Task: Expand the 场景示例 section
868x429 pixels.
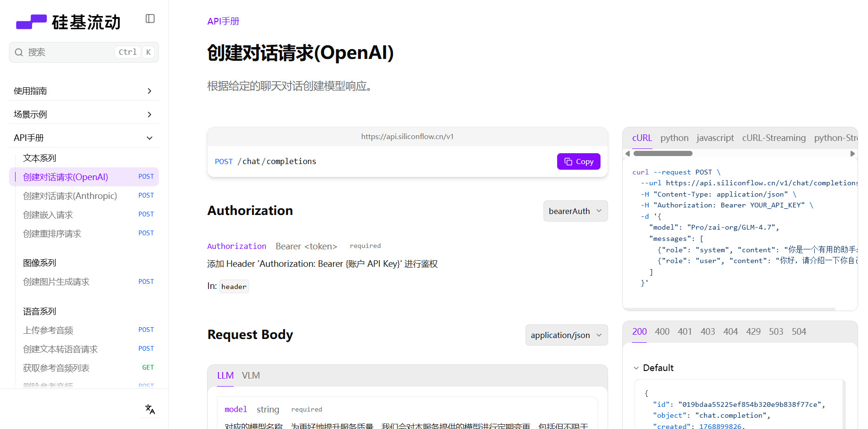Action: click(84, 115)
